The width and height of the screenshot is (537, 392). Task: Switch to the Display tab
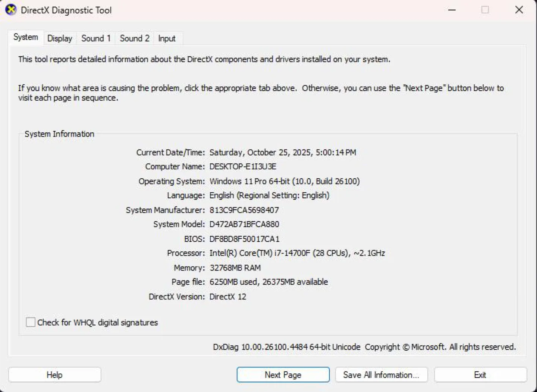[x=60, y=38]
